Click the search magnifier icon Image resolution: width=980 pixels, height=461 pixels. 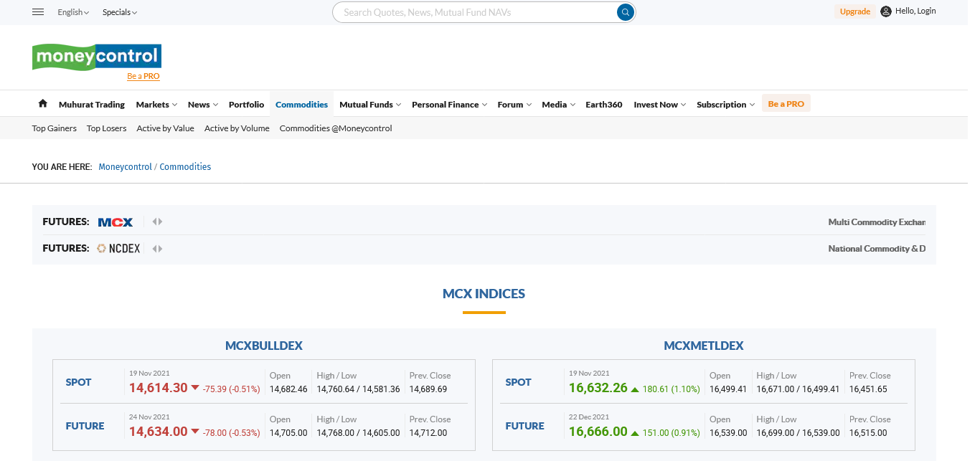point(626,12)
